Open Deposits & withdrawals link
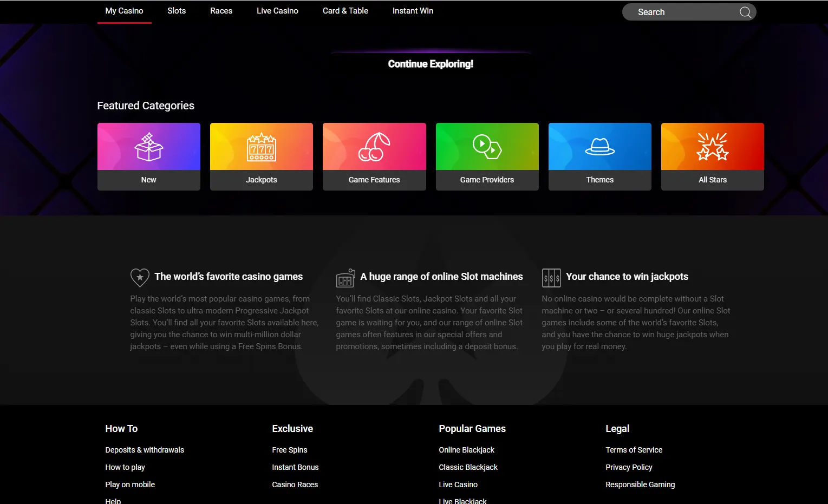 click(x=145, y=450)
